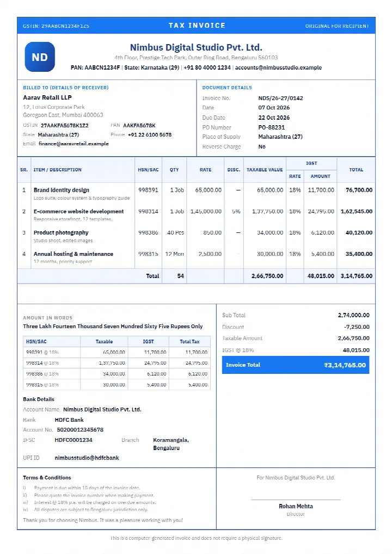Image resolution: width=392 pixels, height=554 pixels.
Task: Click the blue Invoice Total bar
Action: 296,365
